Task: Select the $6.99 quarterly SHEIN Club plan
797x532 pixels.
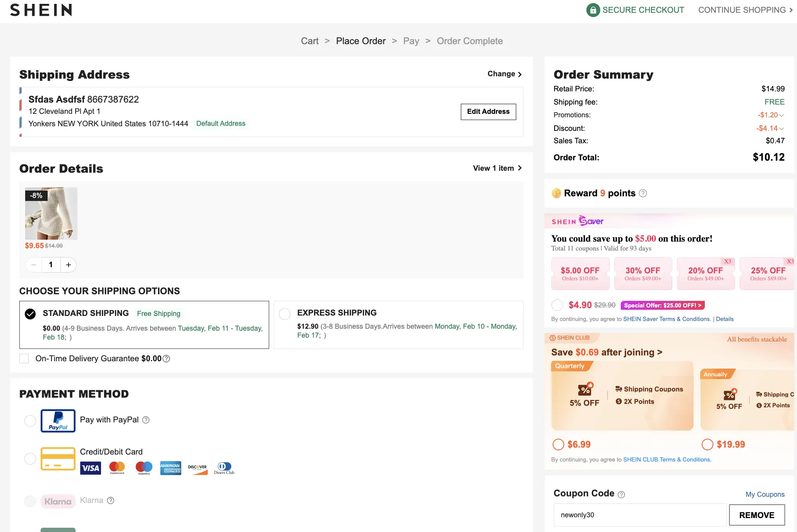Action: coord(558,444)
